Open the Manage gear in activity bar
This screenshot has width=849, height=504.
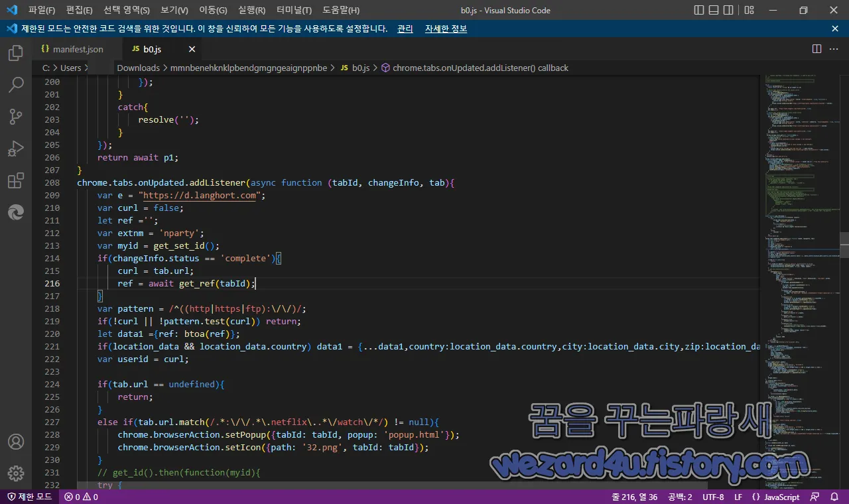point(16,473)
